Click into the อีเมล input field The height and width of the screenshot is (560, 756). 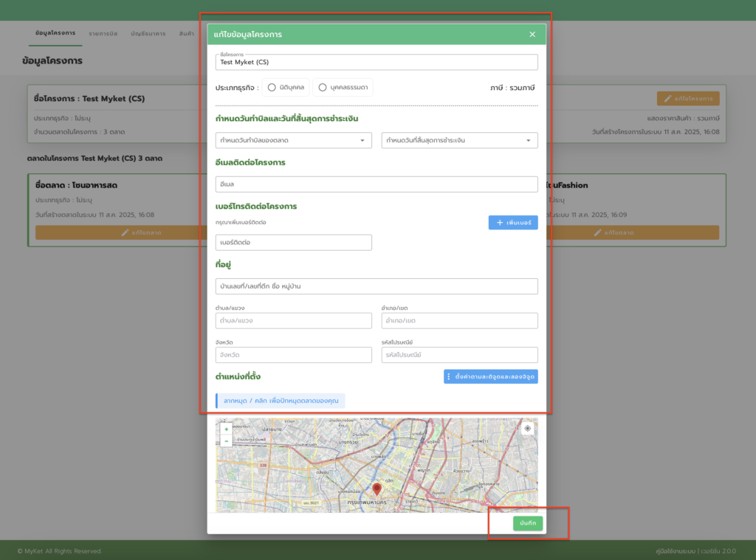[377, 184]
